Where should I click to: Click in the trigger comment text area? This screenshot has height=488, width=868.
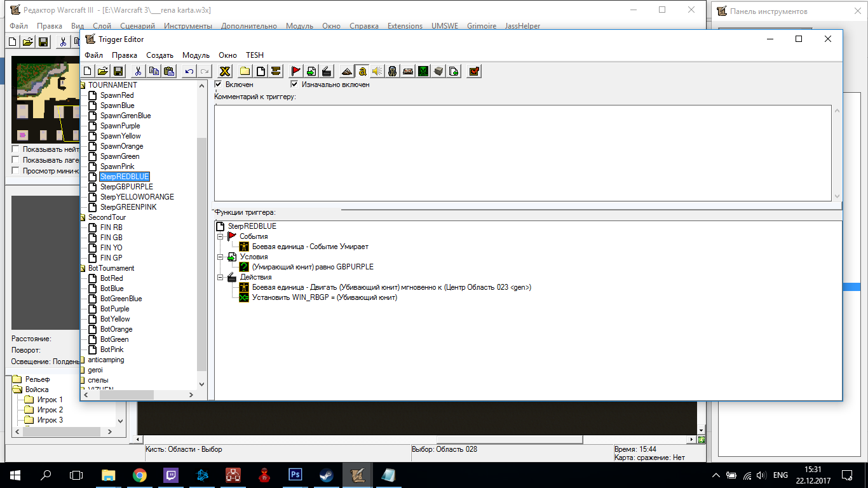(x=523, y=152)
